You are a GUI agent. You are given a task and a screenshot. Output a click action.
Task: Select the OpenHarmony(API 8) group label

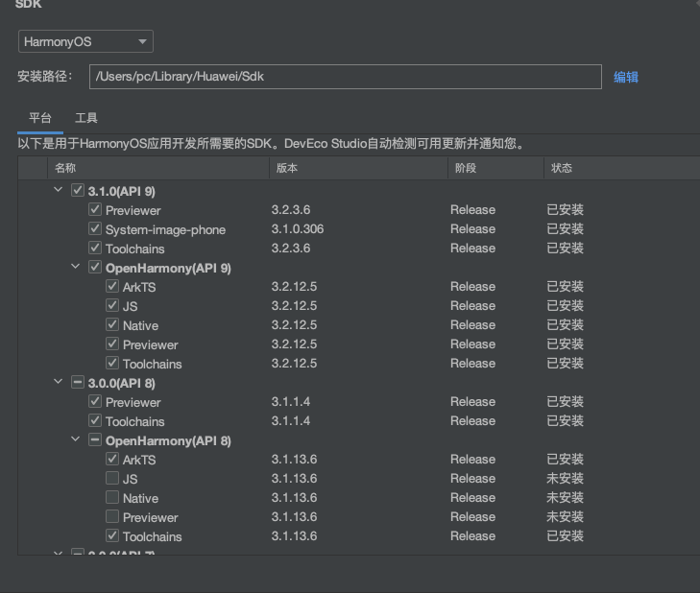click(x=168, y=440)
